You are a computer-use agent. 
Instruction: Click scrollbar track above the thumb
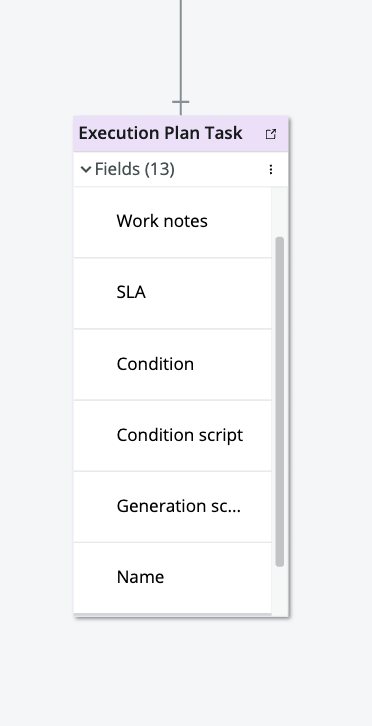click(279, 212)
